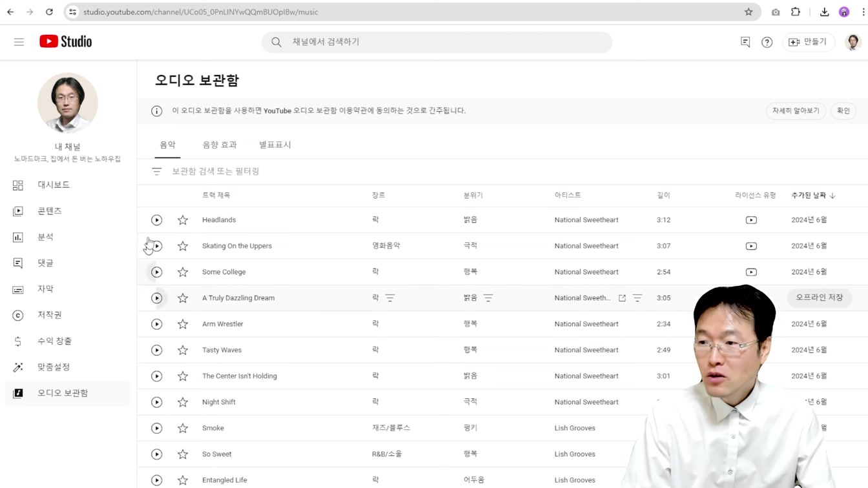
Task: Click the license type icon for Headlands
Action: coord(751,220)
